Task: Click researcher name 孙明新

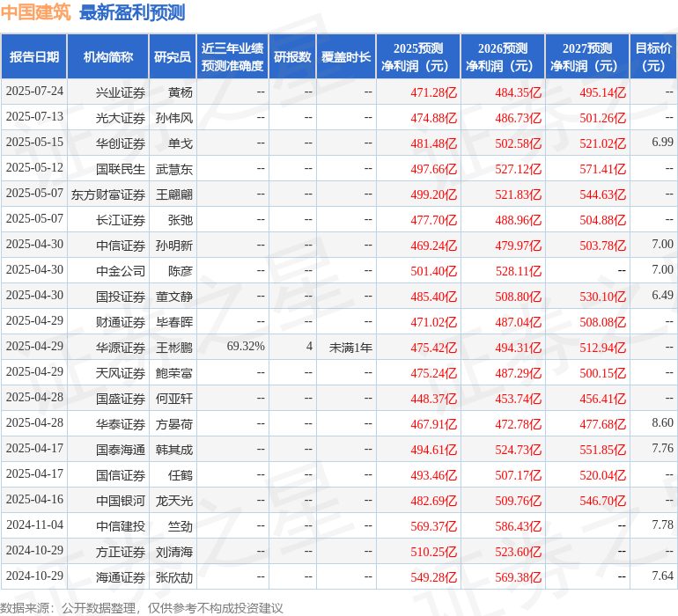Action: tap(174, 246)
